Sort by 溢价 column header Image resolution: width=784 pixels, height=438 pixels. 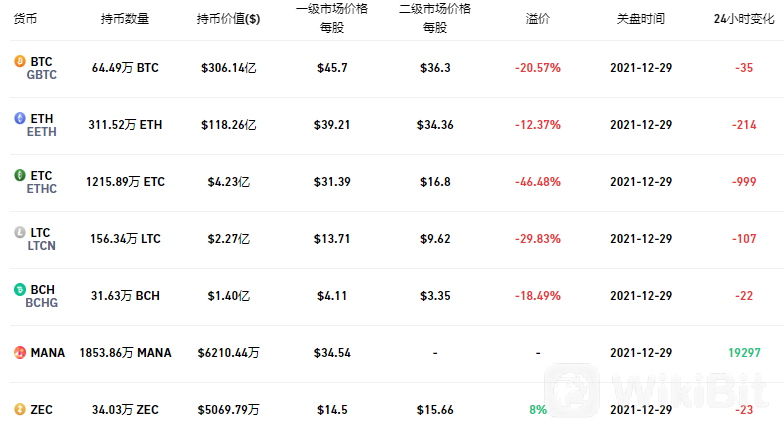tap(538, 19)
